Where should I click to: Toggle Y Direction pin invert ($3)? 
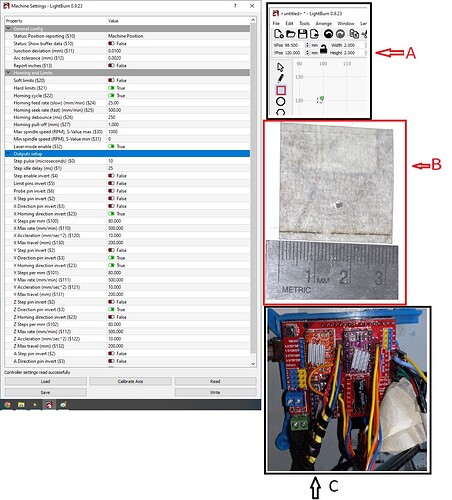111,258
